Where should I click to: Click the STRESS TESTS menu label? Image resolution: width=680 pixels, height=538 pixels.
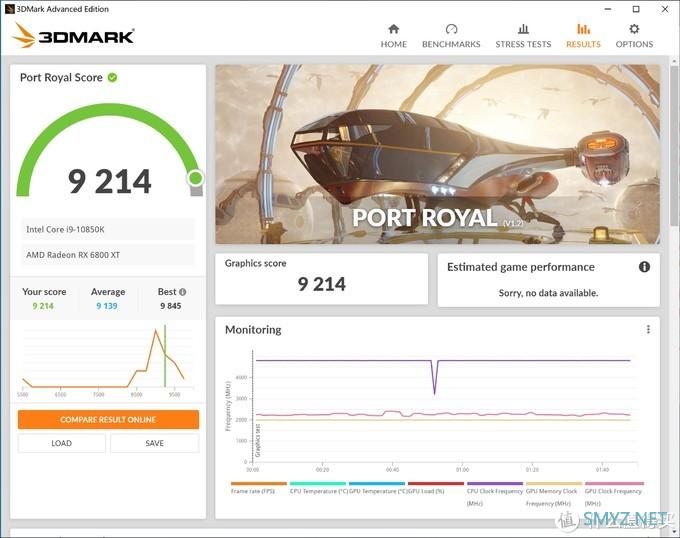pyautogui.click(x=523, y=44)
